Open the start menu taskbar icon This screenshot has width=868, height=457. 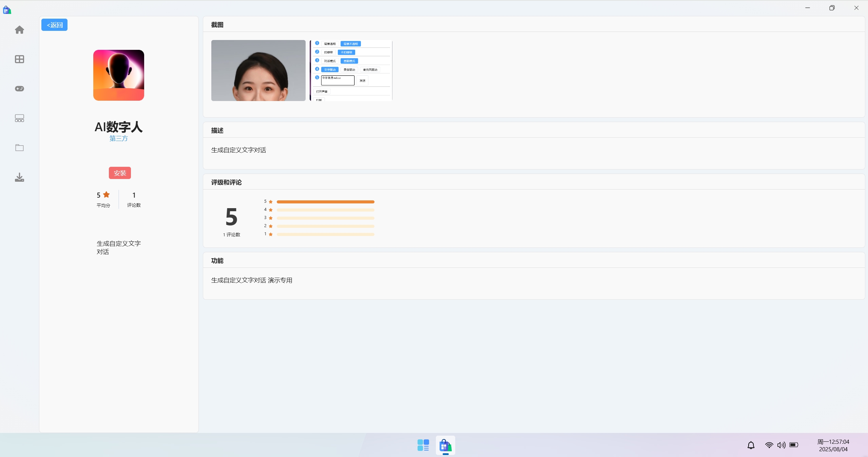(x=423, y=445)
